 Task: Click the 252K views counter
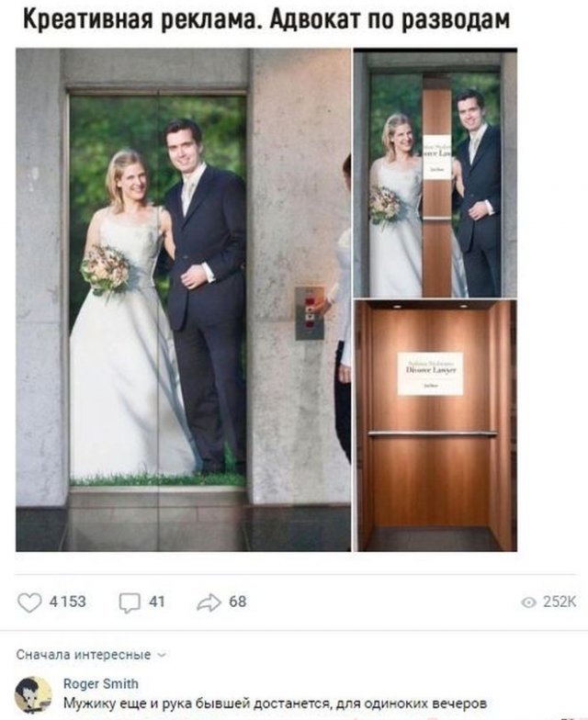[560, 602]
